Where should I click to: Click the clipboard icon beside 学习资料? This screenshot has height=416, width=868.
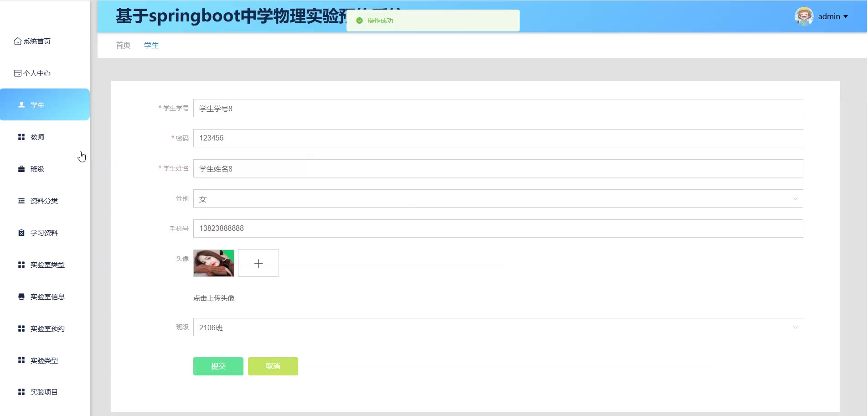tap(21, 233)
